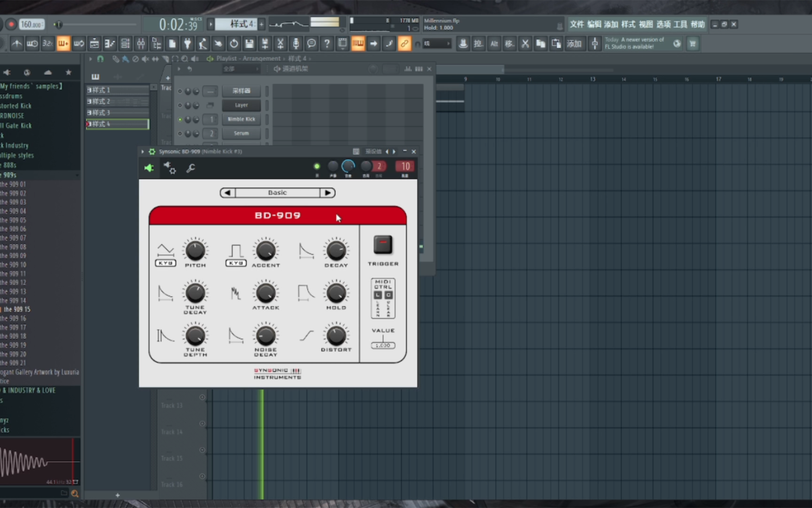Save the project with the floppy icon

[250, 44]
